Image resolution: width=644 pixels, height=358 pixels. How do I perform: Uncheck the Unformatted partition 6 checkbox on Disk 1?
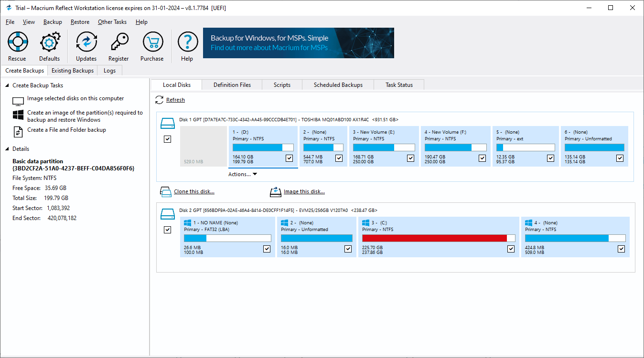(620, 158)
